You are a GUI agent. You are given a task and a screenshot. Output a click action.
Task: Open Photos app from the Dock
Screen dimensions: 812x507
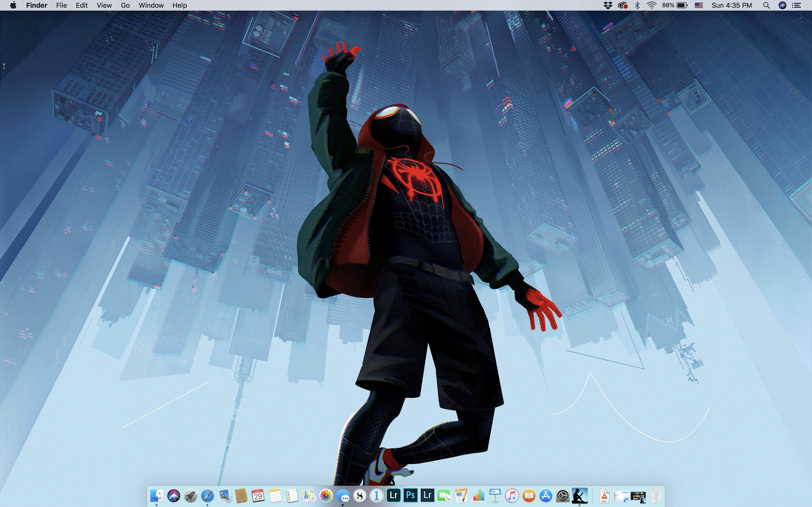point(326,496)
